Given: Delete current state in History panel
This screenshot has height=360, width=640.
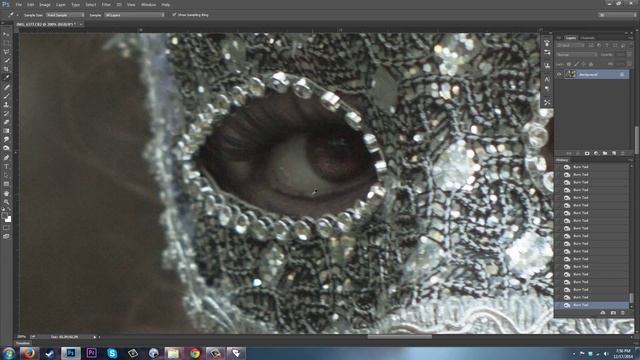Looking at the screenshot, I should (623, 313).
